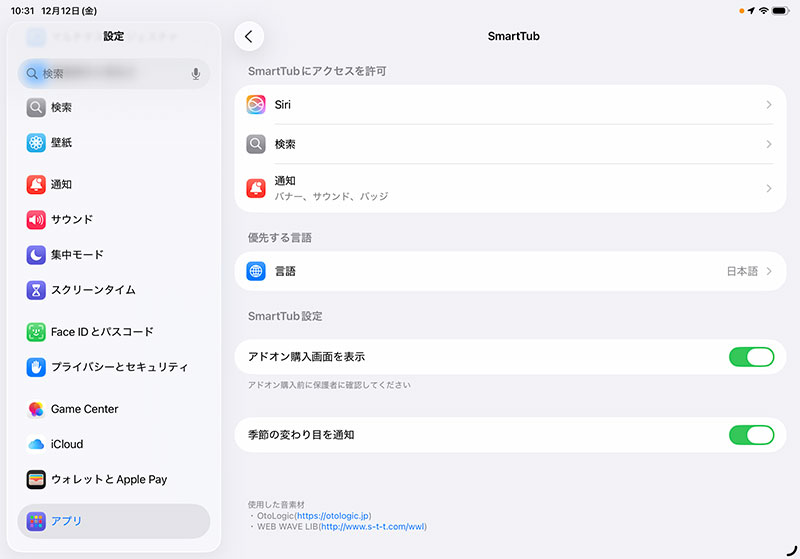Go back using the chevron button

(249, 36)
